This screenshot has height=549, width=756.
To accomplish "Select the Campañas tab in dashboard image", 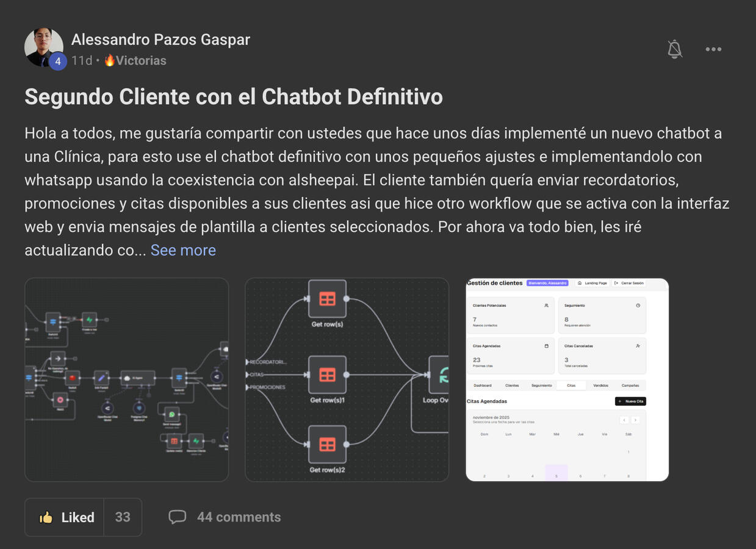I will click(x=630, y=386).
